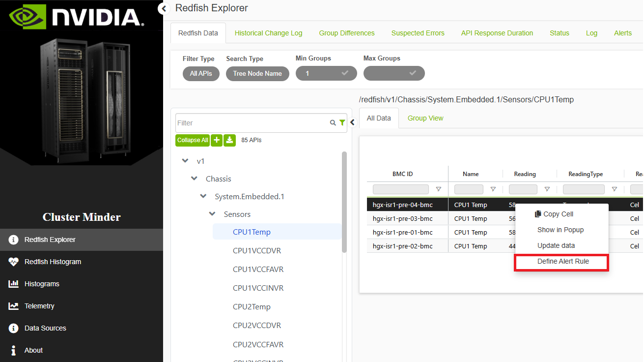Click the Redfish Explorer sidebar info icon
The image size is (644, 362).
13,240
